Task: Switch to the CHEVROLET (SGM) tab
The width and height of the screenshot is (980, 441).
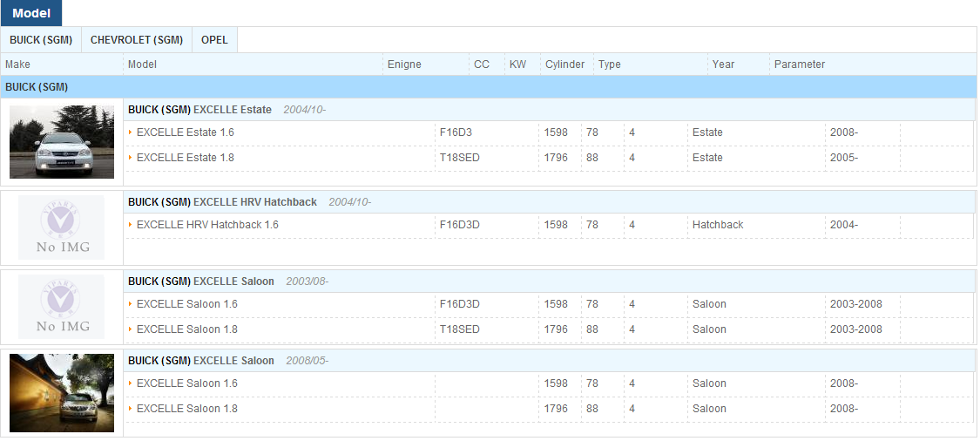Action: pos(137,40)
